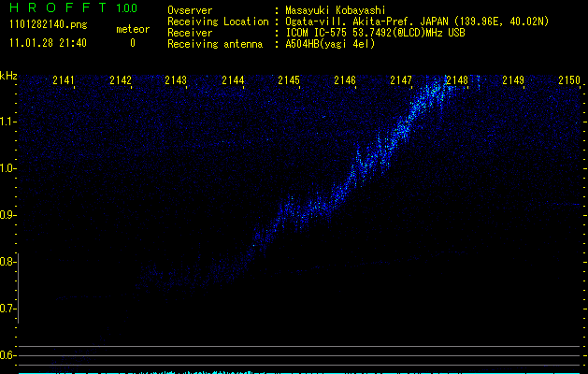Click the Receiving Location label
Image resolution: width=588 pixels, height=374 pixels.
pyautogui.click(x=218, y=22)
